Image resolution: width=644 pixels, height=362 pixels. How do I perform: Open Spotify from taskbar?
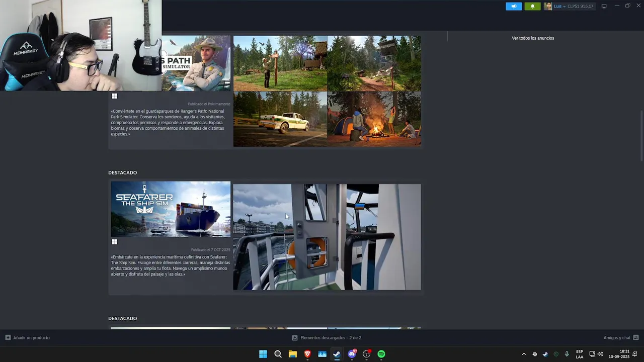tap(381, 354)
